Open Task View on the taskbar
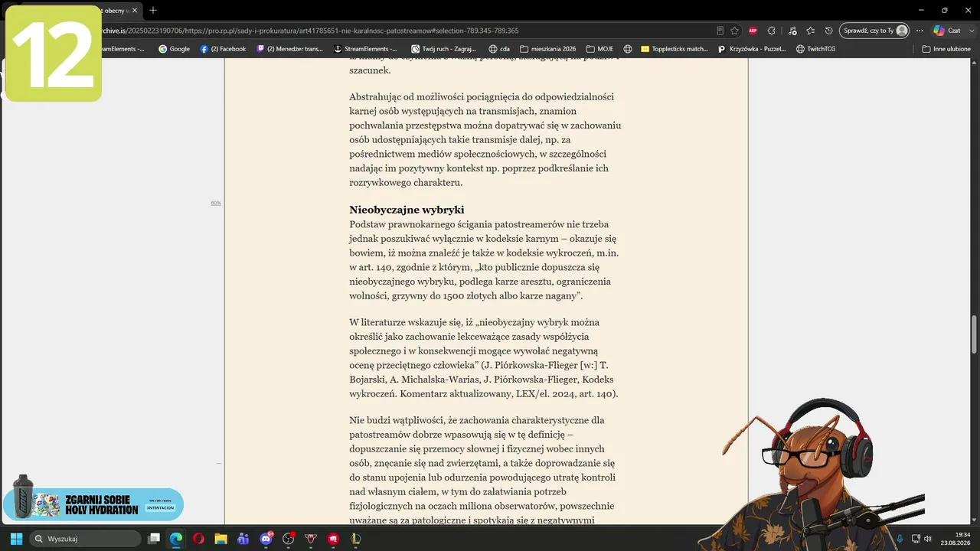Viewport: 980px width, 551px height. 154,539
